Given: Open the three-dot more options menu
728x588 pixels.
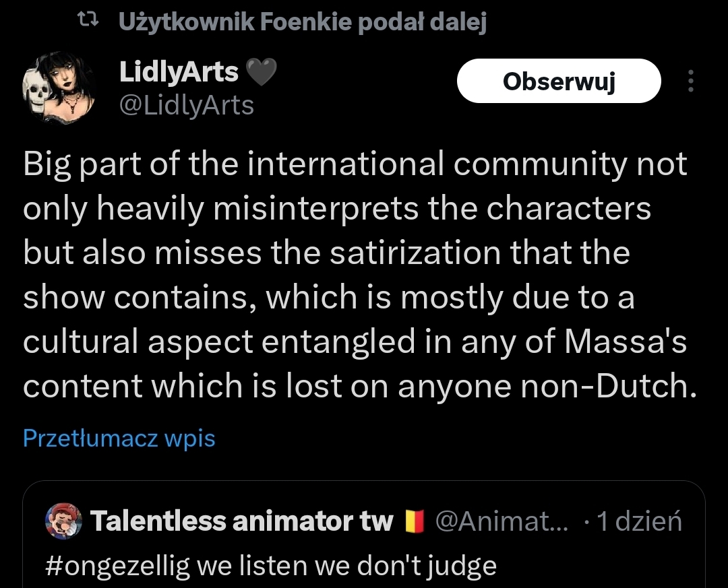Looking at the screenshot, I should [690, 81].
